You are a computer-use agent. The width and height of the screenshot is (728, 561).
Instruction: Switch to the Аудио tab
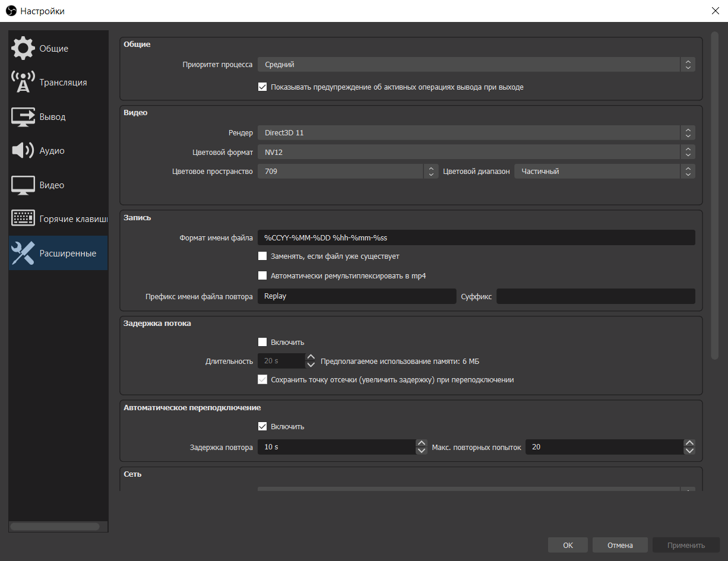click(x=58, y=151)
